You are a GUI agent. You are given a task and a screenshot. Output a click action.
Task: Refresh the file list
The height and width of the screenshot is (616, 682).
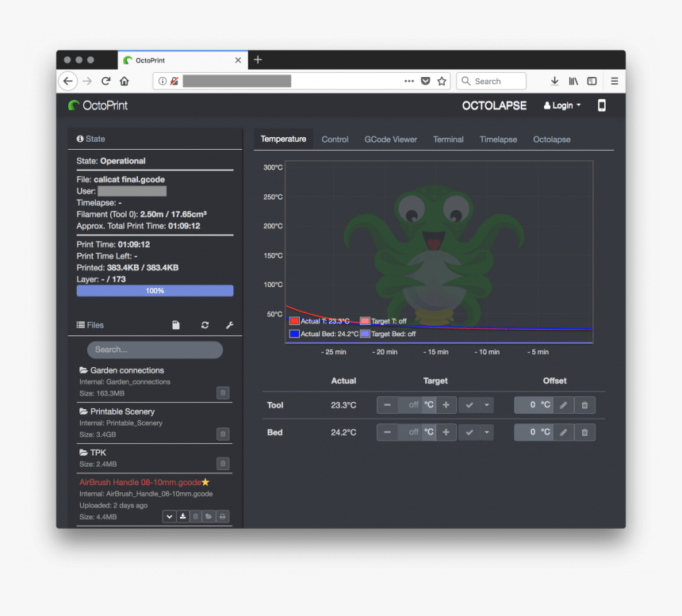[x=205, y=325]
